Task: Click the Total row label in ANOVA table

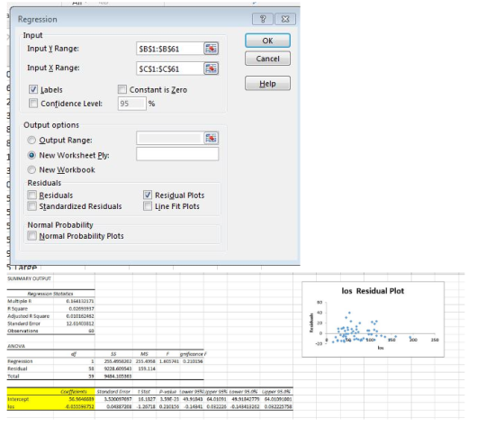Action: click(x=13, y=376)
